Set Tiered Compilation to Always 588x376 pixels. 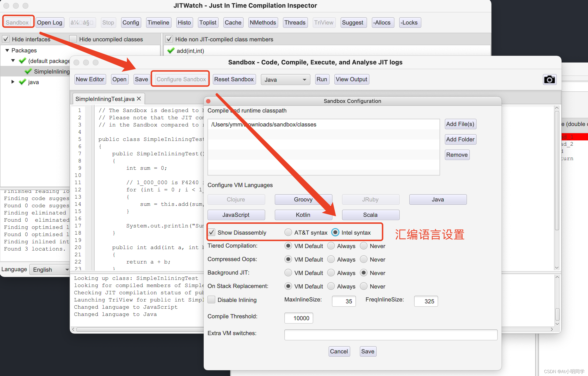tap(331, 246)
